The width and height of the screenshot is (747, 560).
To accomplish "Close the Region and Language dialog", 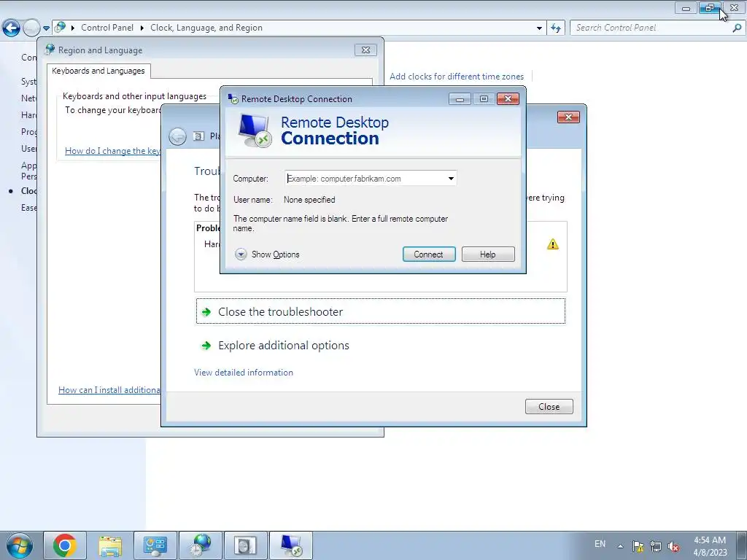I will pos(365,50).
